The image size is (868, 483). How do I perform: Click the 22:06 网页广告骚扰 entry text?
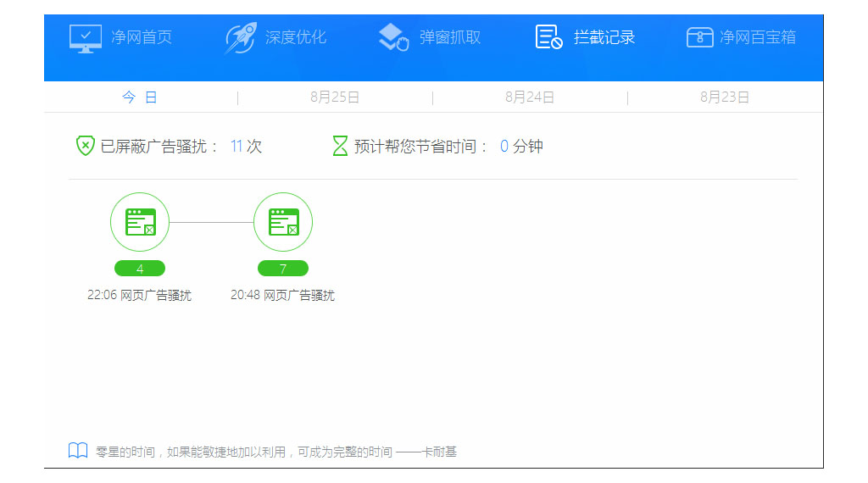coord(140,295)
